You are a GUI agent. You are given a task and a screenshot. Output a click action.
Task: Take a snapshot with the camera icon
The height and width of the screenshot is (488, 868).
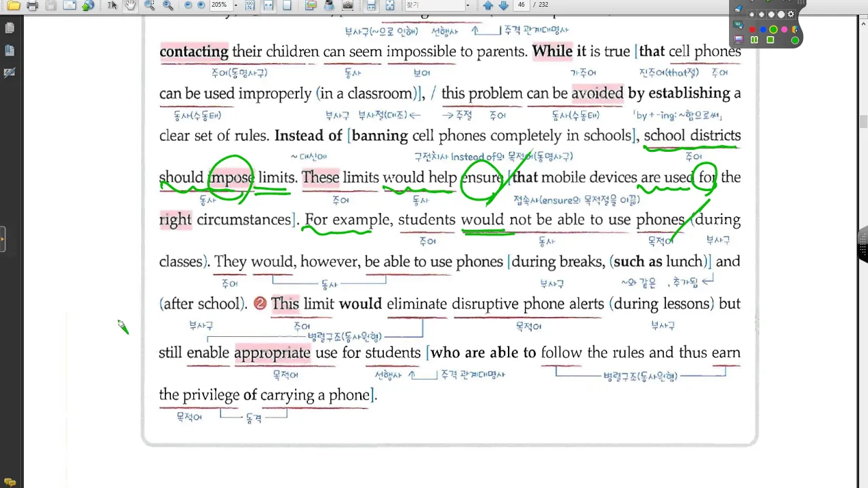click(x=348, y=5)
